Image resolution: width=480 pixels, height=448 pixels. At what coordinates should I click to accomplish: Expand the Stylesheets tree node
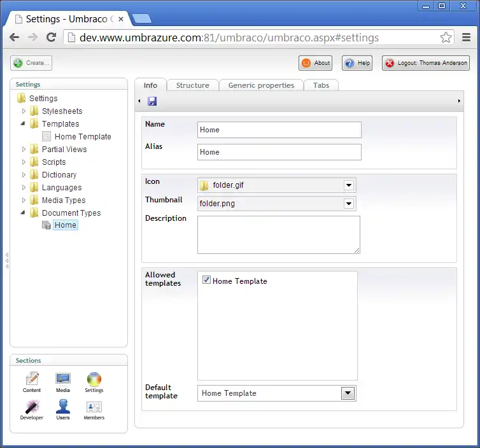click(x=24, y=111)
